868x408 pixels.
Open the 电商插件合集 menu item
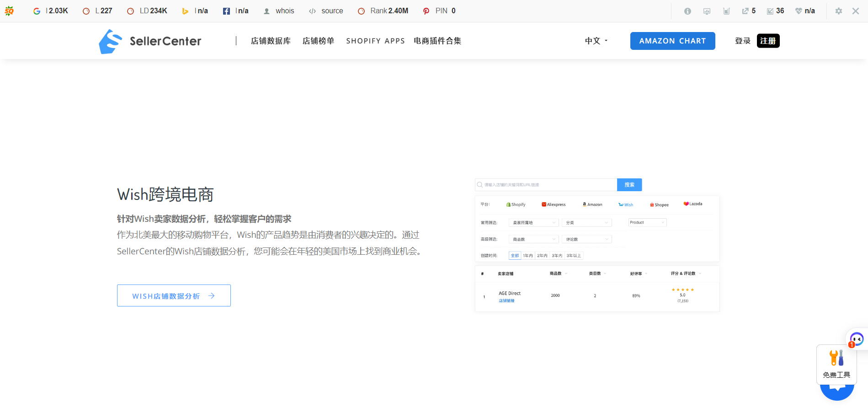coord(437,41)
